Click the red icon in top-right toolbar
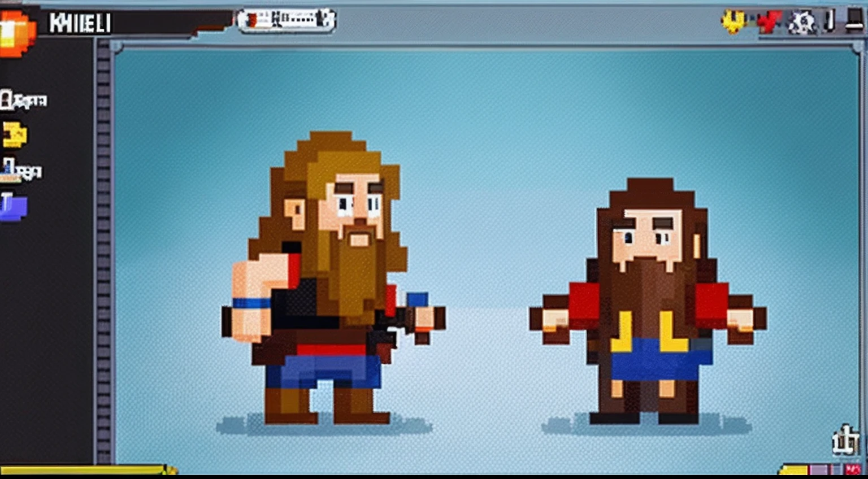 click(769, 23)
